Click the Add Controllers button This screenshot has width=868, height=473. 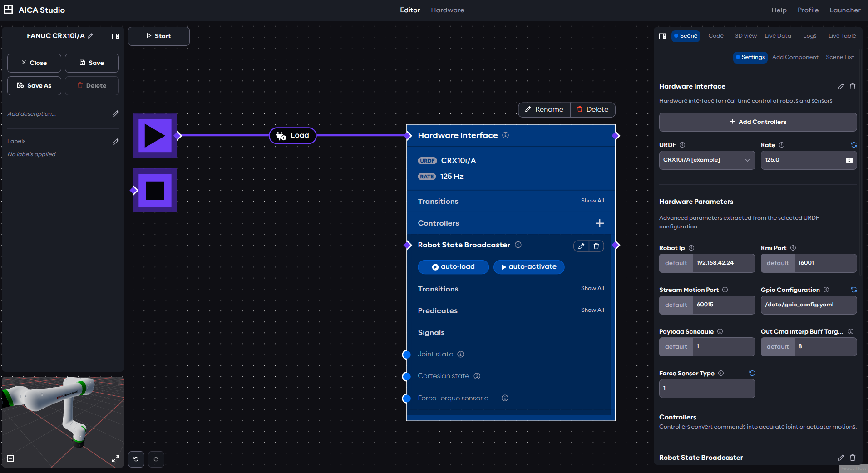click(x=757, y=122)
